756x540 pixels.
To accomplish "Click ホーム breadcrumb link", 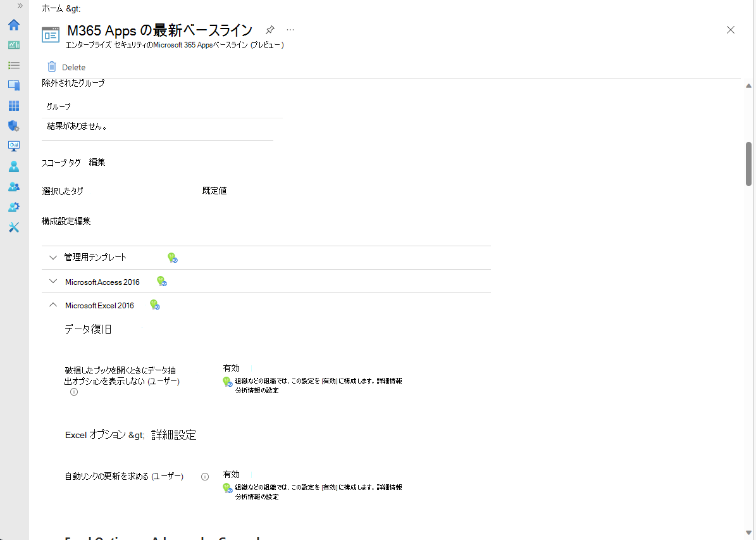I will click(53, 8).
